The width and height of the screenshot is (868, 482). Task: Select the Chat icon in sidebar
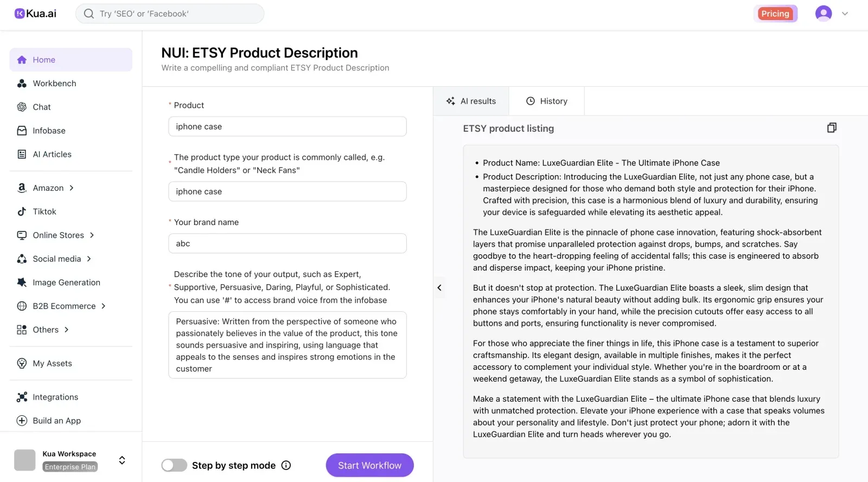(41, 107)
